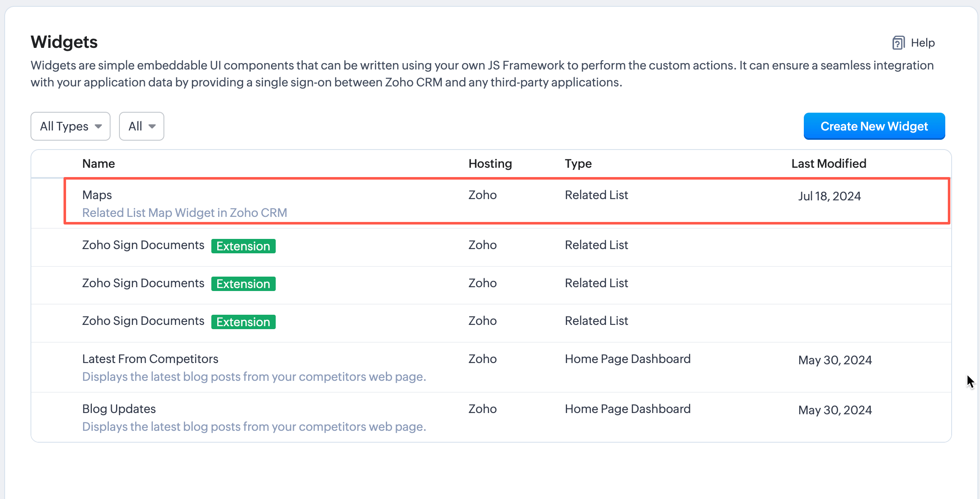The image size is (980, 499).
Task: Click the Last Modified column header
Action: pyautogui.click(x=829, y=164)
